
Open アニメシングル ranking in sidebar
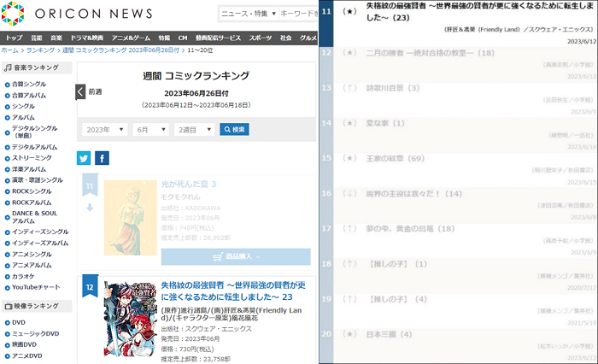(x=32, y=254)
